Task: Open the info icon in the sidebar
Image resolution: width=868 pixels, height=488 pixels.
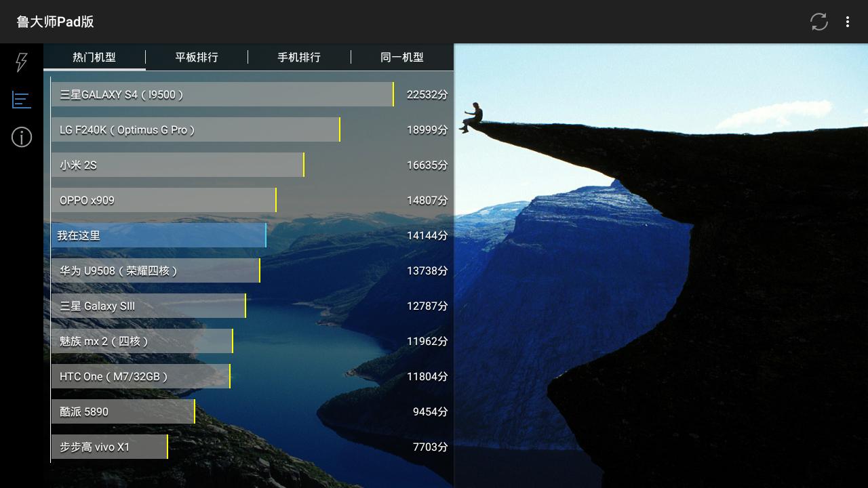Action: pos(22,138)
